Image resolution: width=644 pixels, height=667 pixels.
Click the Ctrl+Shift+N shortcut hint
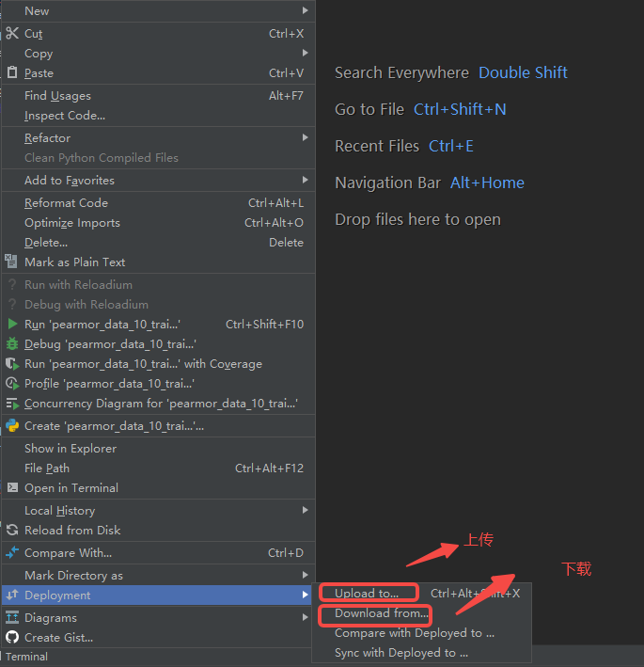pyautogui.click(x=460, y=109)
